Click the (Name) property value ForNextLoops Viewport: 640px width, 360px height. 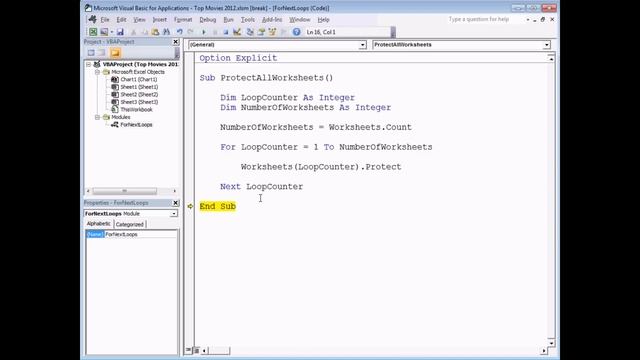141,234
